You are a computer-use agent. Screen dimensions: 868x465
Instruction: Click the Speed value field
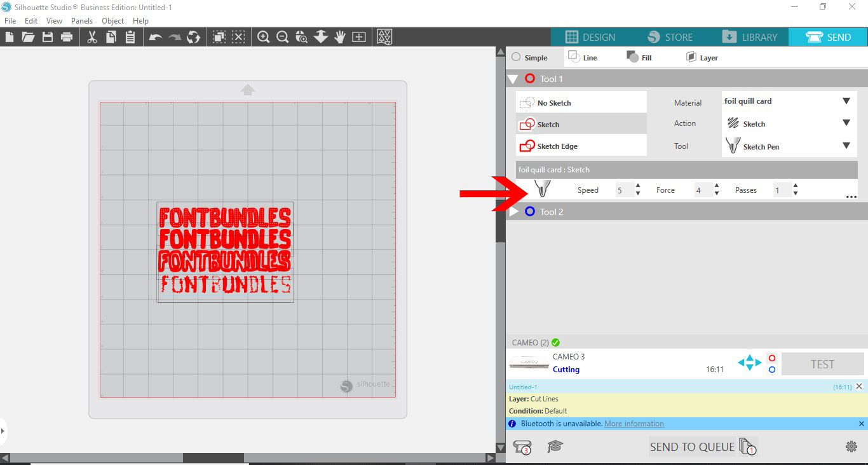pyautogui.click(x=624, y=190)
